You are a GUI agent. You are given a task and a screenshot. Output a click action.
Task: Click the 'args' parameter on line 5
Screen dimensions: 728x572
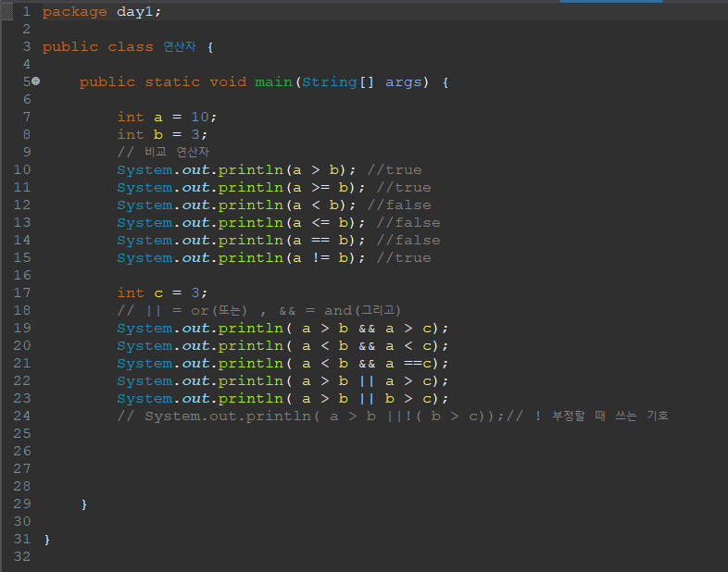[x=404, y=82]
